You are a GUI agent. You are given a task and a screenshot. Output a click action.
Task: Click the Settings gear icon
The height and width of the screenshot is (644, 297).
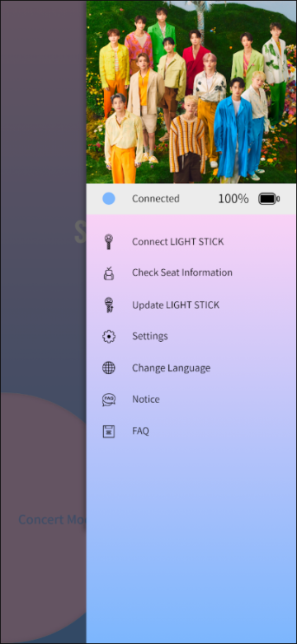(109, 336)
